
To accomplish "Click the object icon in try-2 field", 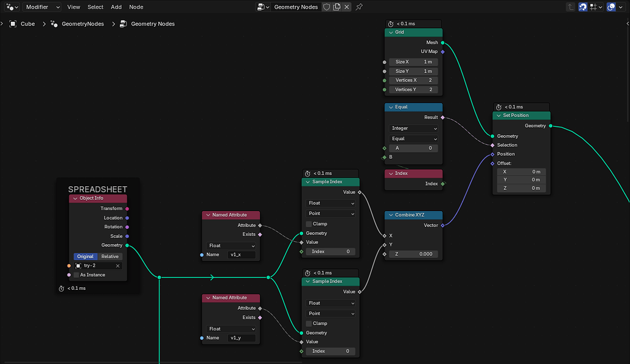I will click(79, 265).
